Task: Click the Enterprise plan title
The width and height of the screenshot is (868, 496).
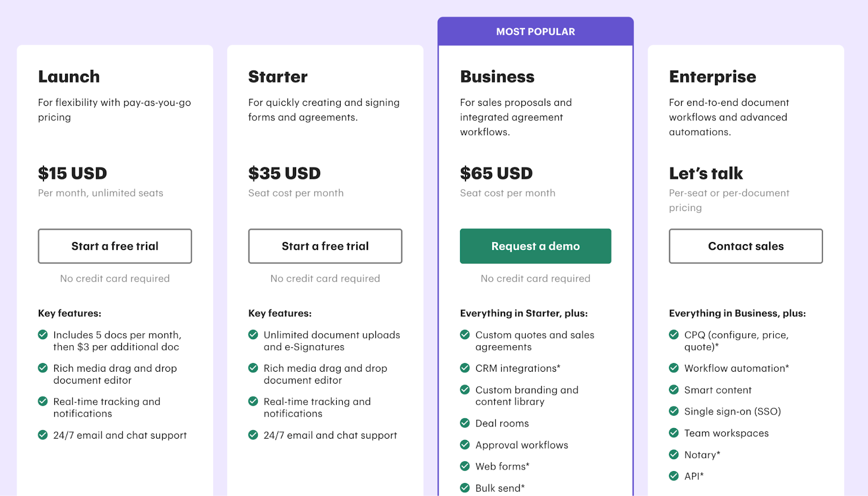Action: 712,77
